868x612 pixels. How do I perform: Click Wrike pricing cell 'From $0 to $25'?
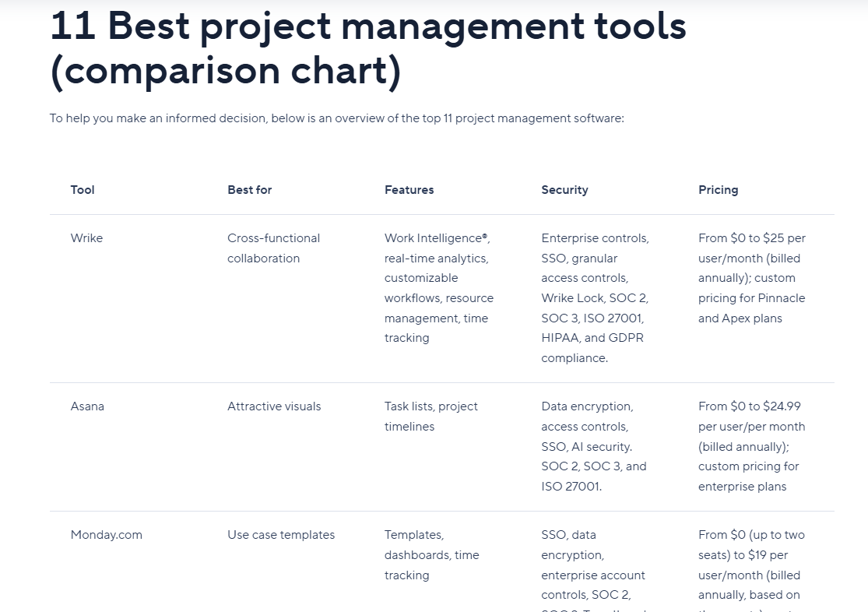pos(752,278)
